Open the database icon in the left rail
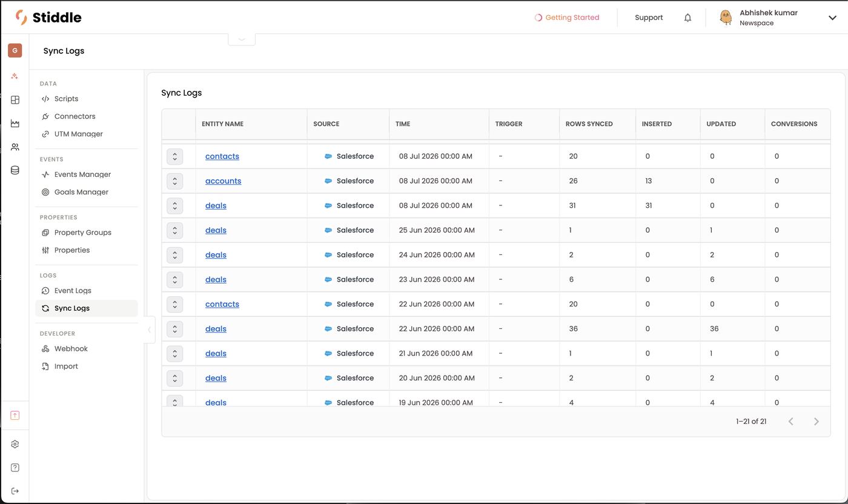Viewport: 848px width, 504px height. click(15, 170)
